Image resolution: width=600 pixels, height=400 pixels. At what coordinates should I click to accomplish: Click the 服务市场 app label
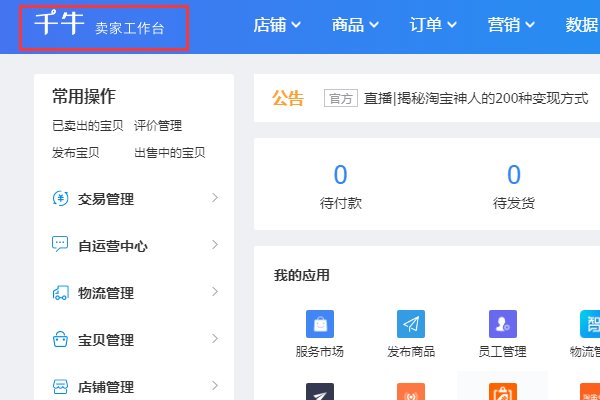[x=320, y=351]
